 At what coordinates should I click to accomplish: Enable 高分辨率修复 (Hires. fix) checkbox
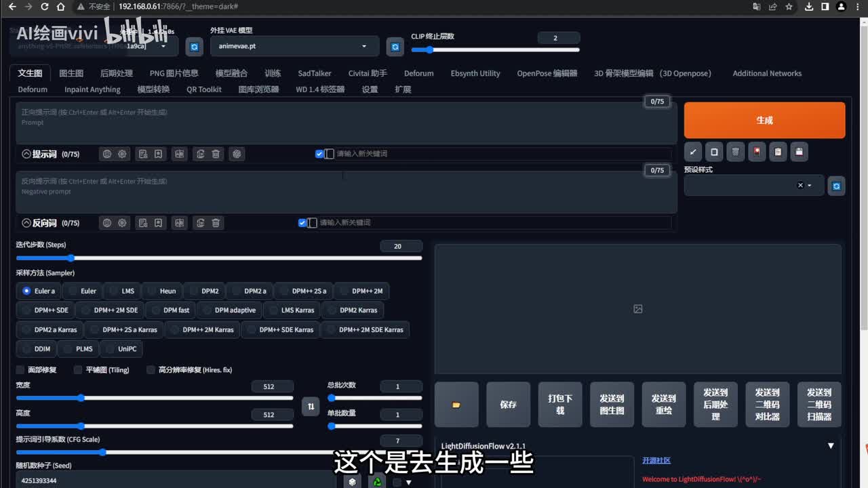pos(151,370)
